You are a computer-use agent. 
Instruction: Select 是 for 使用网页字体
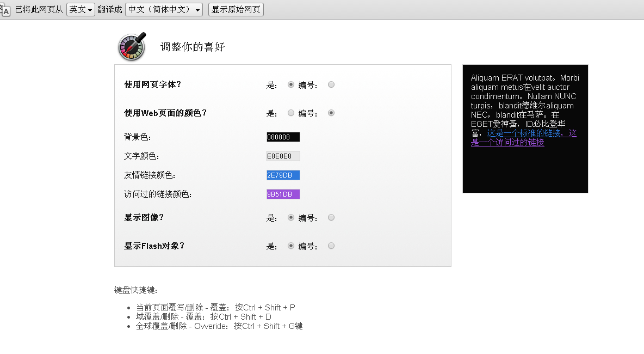291,85
